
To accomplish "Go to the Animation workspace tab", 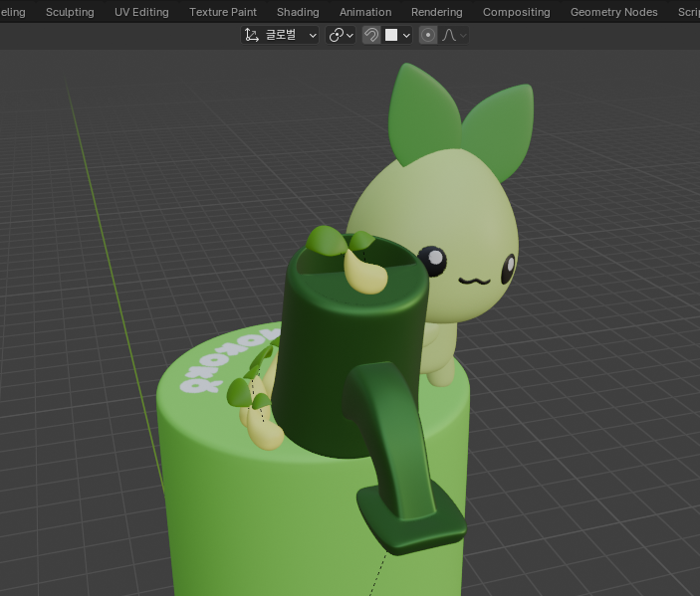I will pos(365,12).
